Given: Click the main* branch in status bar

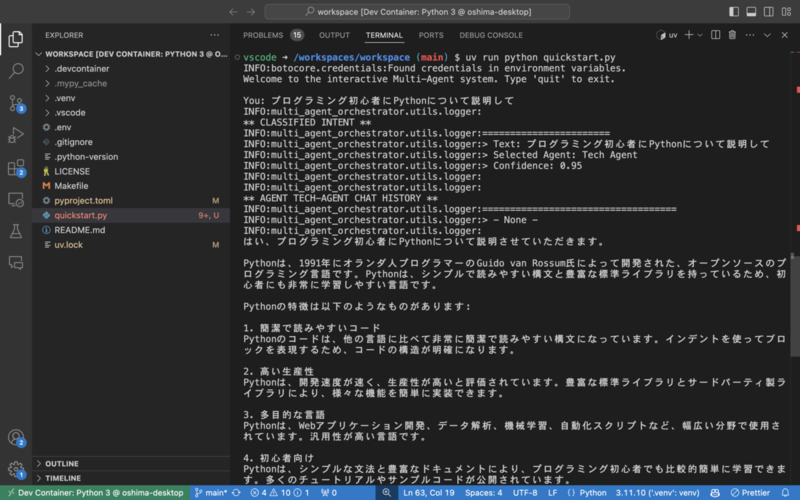Looking at the screenshot, I should [210, 493].
